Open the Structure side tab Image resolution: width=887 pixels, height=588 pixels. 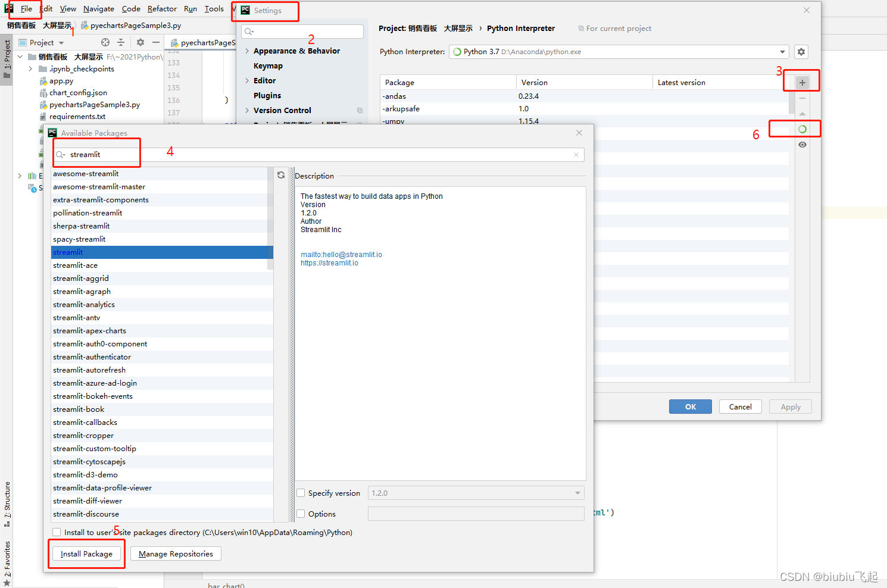(x=7, y=504)
